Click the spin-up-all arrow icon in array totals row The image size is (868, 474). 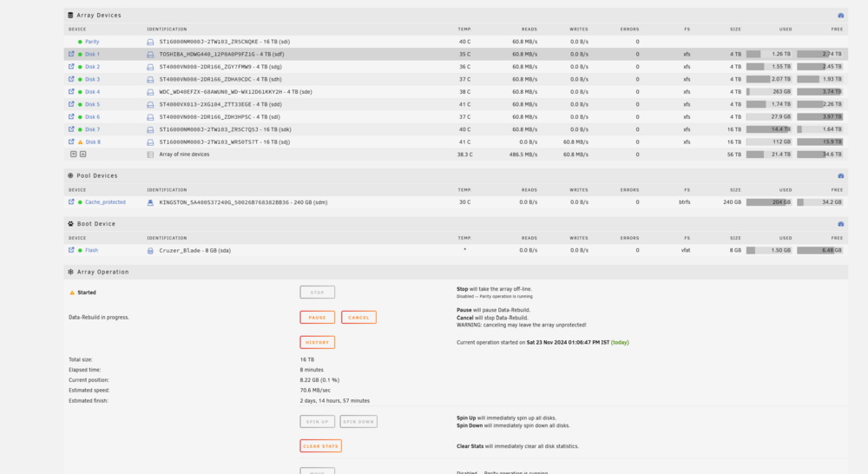(x=82, y=155)
